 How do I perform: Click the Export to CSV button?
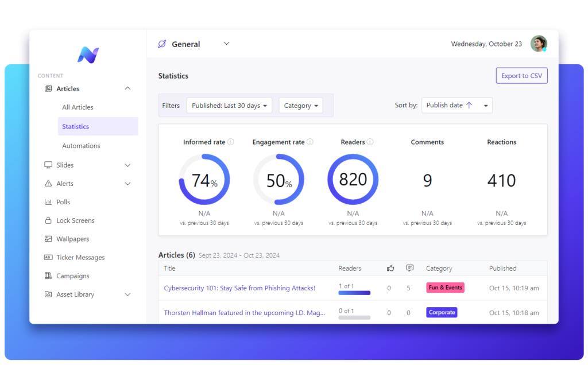[x=521, y=75]
